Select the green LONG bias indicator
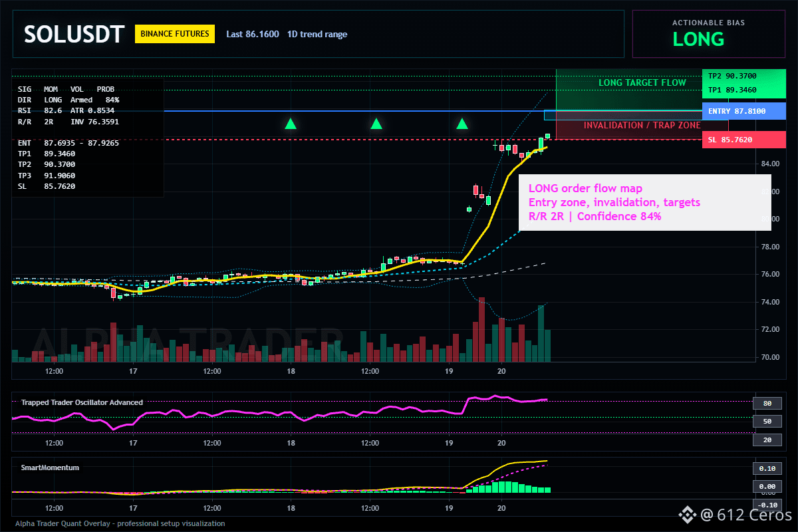 698,39
